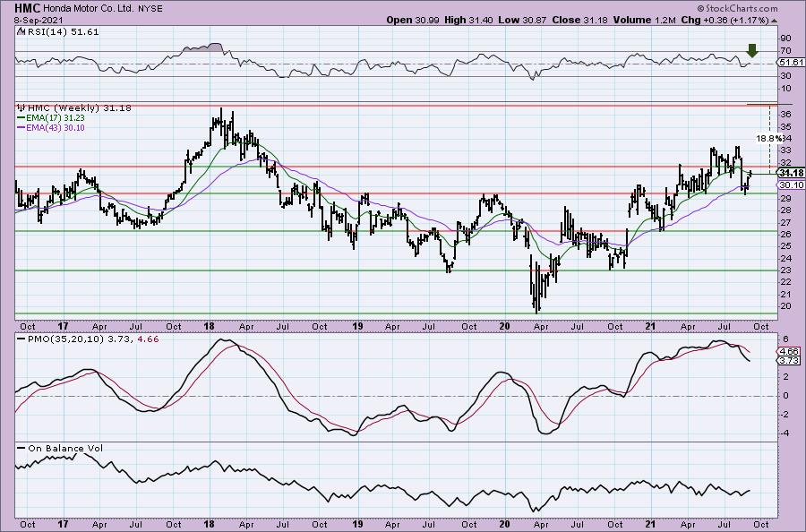Click the green EMA(17) legend line marker
The image size is (806, 532).
pyautogui.click(x=21, y=118)
